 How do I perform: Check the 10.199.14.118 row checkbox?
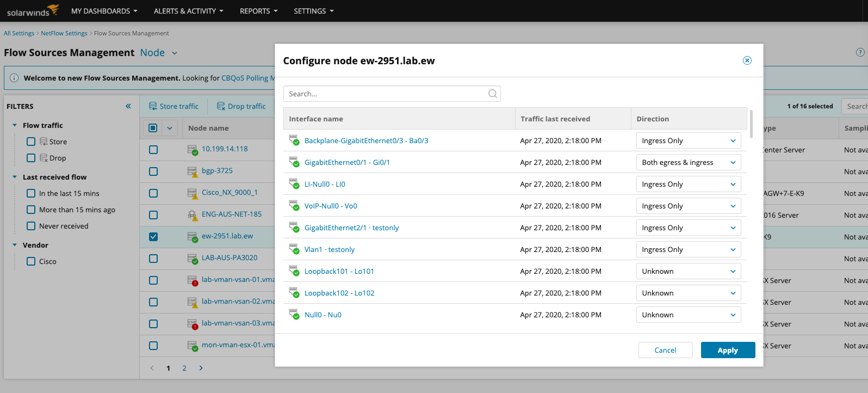coord(153,150)
